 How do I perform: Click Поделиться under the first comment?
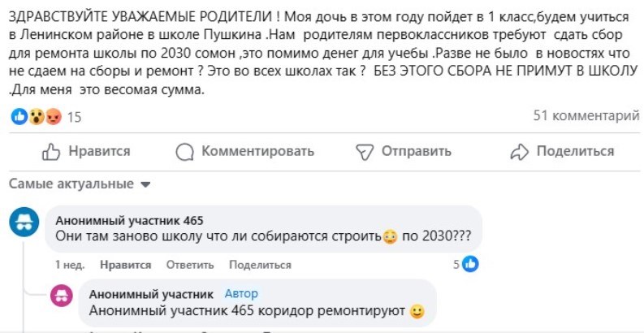tap(260, 265)
